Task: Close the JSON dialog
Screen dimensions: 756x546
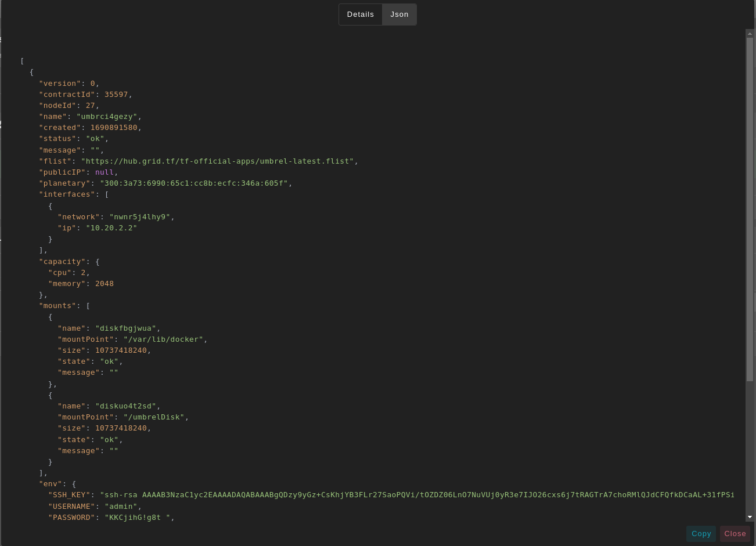Action: tap(735, 534)
